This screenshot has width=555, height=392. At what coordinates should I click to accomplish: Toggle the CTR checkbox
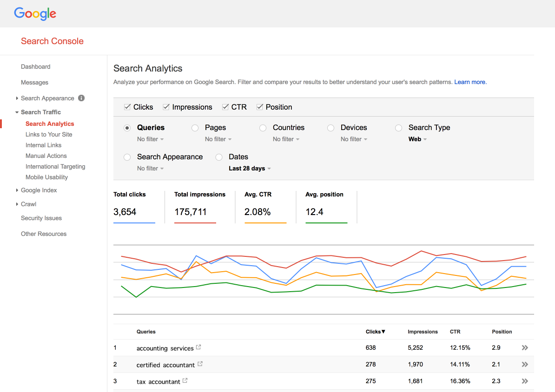pos(225,107)
